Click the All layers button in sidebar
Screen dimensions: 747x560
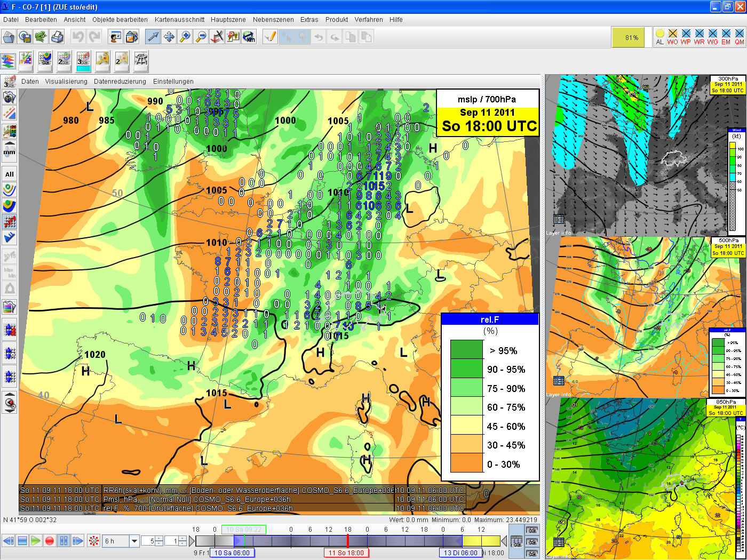10,174
